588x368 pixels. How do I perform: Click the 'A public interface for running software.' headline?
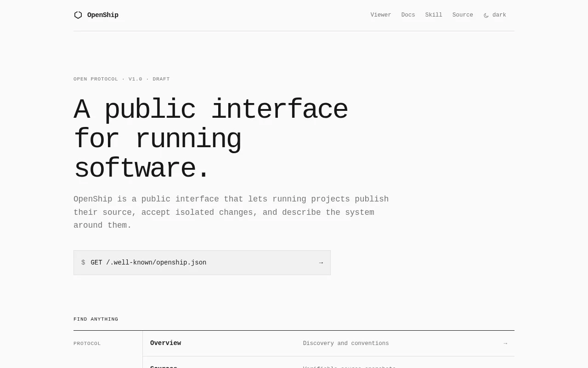click(211, 139)
